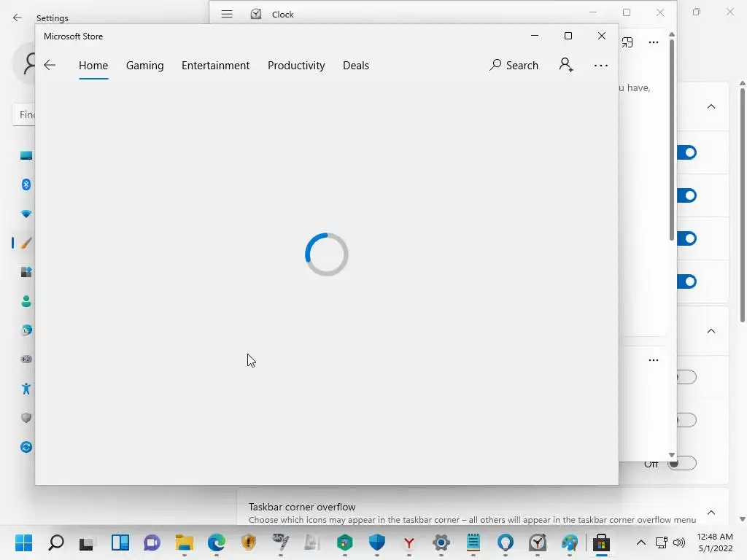Click the Settings window vertical scrollbar
Image resolution: width=747 pixels, height=560 pixels.
pyautogui.click(x=742, y=205)
